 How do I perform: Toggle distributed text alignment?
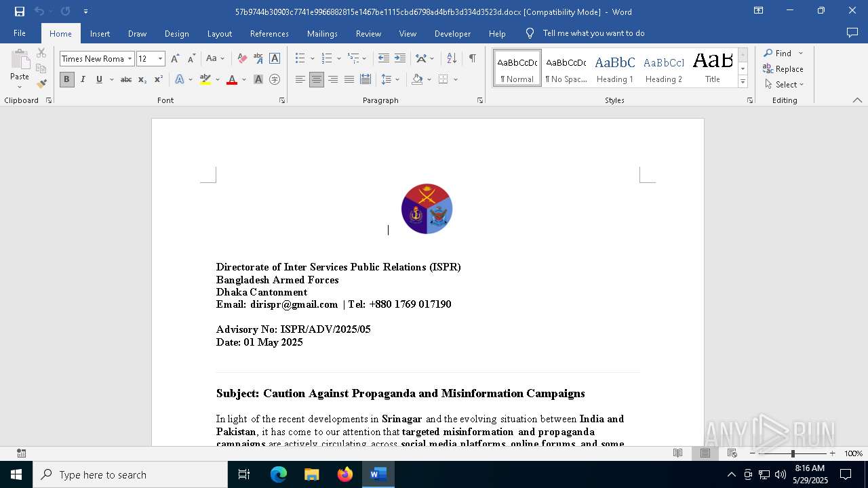366,79
